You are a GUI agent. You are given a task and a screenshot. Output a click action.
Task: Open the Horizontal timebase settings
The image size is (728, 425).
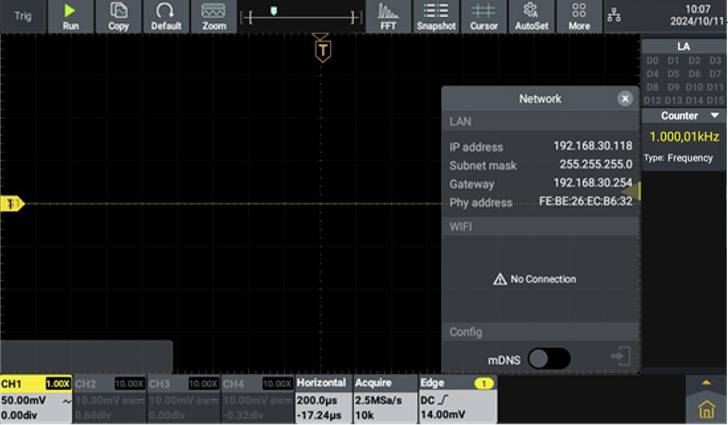[x=323, y=399]
